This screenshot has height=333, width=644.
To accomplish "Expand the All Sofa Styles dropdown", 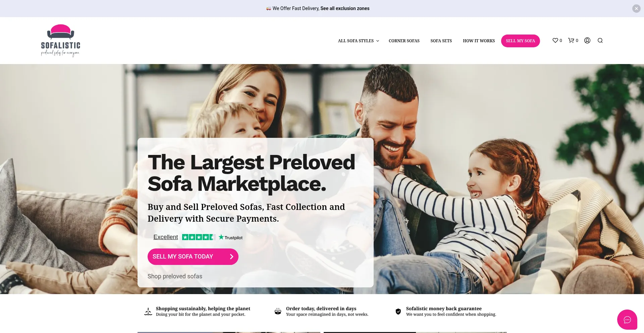I will click(x=358, y=41).
